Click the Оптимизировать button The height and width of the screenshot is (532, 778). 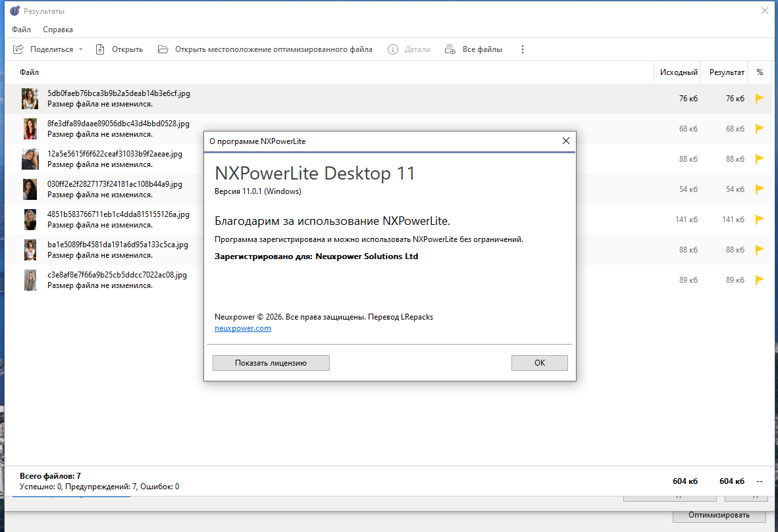(x=719, y=515)
